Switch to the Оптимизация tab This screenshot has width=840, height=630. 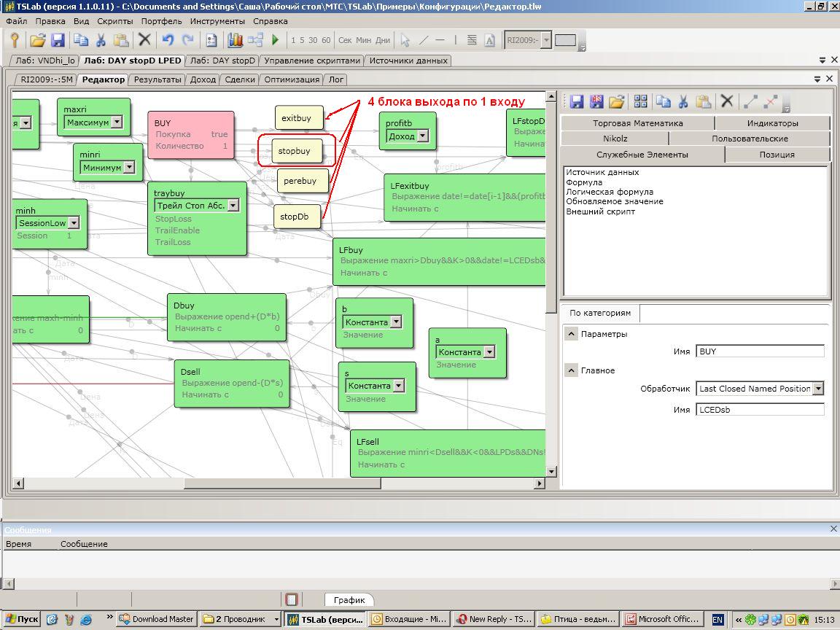(292, 79)
